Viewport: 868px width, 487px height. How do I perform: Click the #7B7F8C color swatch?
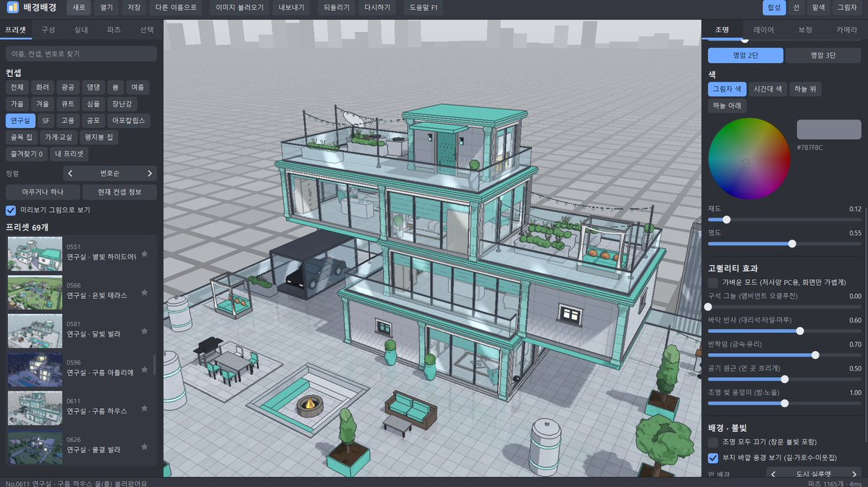[x=829, y=130]
